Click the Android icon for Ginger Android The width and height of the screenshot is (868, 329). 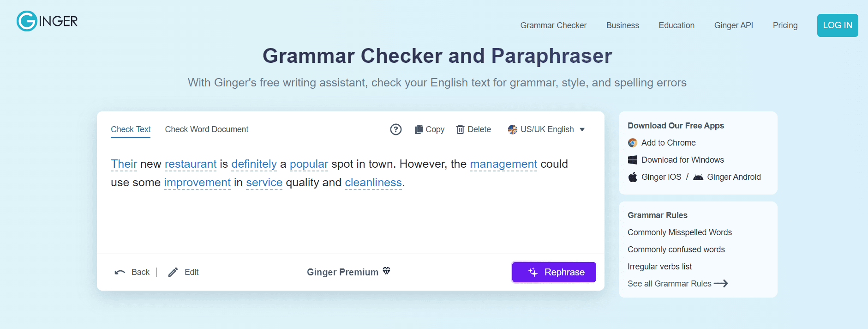(x=698, y=177)
